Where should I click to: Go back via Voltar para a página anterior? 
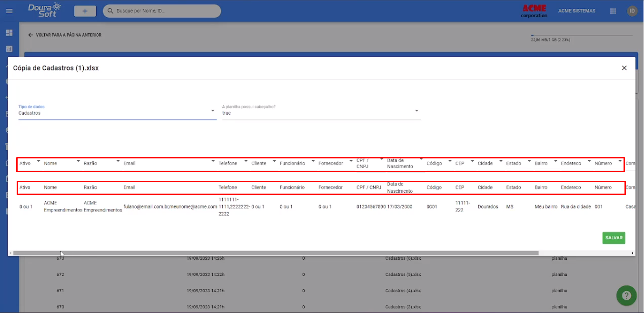[x=65, y=35]
